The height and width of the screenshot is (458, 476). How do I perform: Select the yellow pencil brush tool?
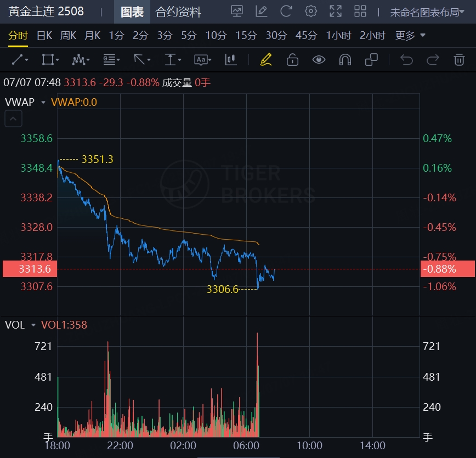pyautogui.click(x=266, y=59)
